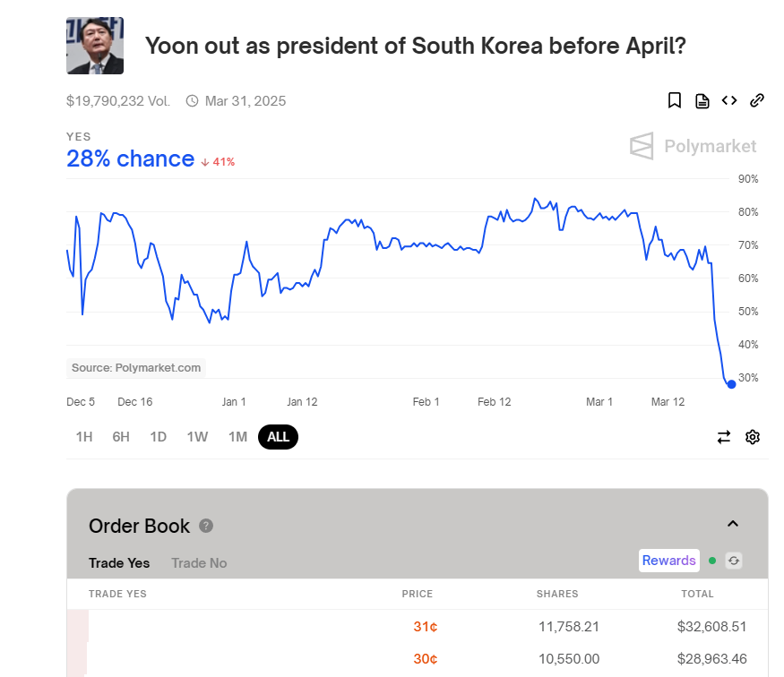This screenshot has width=784, height=677.
Task: Click the Rewards button
Action: pyautogui.click(x=669, y=561)
